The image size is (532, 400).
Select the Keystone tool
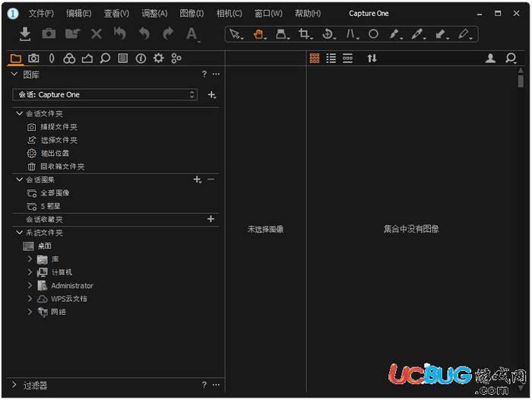point(282,34)
